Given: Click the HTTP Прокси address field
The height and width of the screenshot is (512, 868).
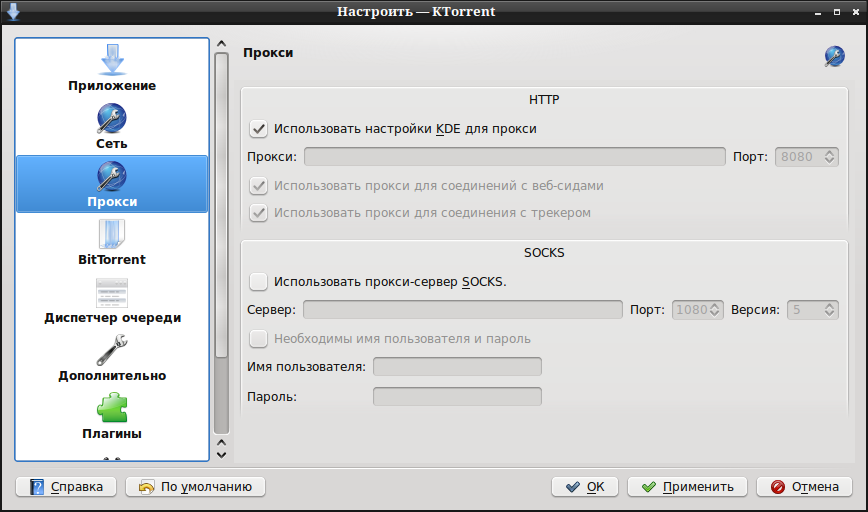Looking at the screenshot, I should point(515,157).
